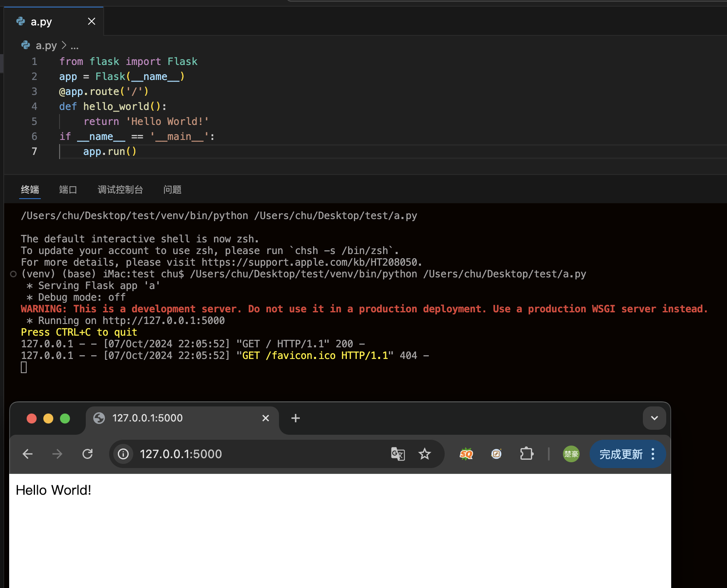Open the Extensions puzzle piece menu
The width and height of the screenshot is (727, 588).
point(527,454)
